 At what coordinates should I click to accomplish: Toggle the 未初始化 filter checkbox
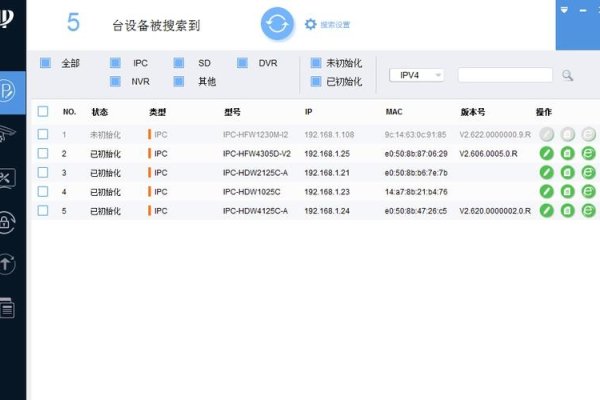pyautogui.click(x=316, y=63)
